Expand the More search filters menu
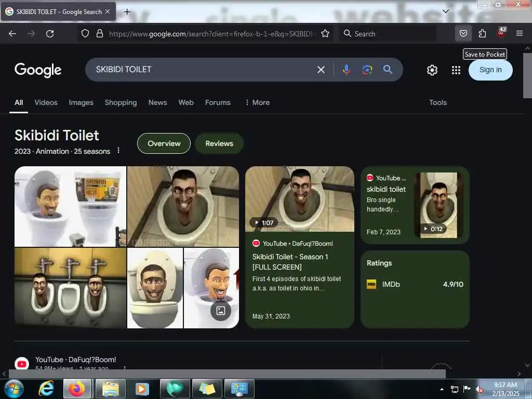The image size is (532, 399). click(x=258, y=102)
